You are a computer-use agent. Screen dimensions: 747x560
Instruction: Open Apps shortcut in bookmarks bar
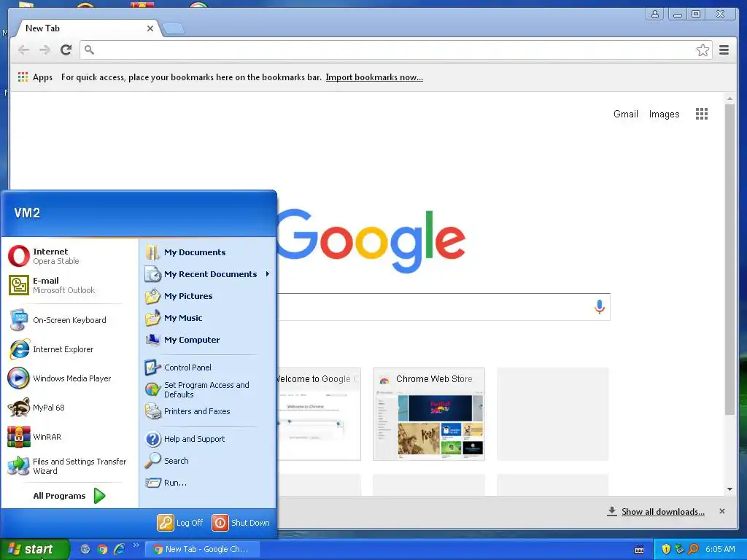tap(35, 77)
